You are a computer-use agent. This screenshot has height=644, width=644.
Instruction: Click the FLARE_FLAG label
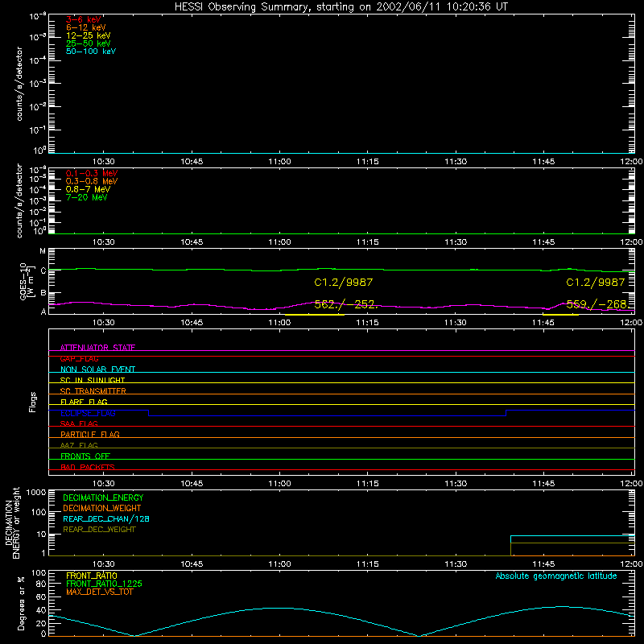click(x=84, y=402)
